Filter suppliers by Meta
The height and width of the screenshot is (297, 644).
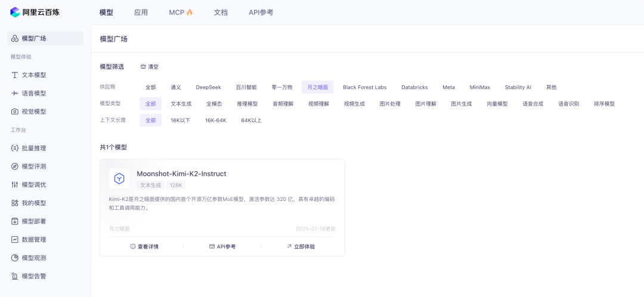(448, 87)
